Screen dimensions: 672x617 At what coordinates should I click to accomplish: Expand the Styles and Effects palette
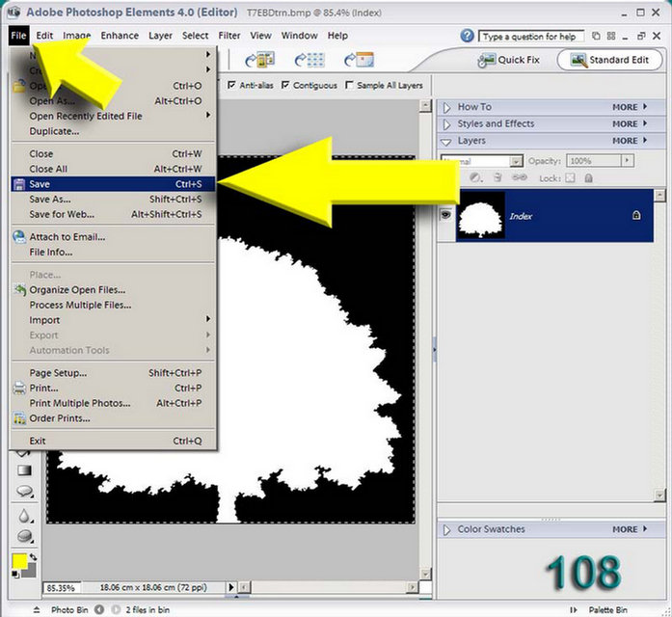(x=446, y=124)
